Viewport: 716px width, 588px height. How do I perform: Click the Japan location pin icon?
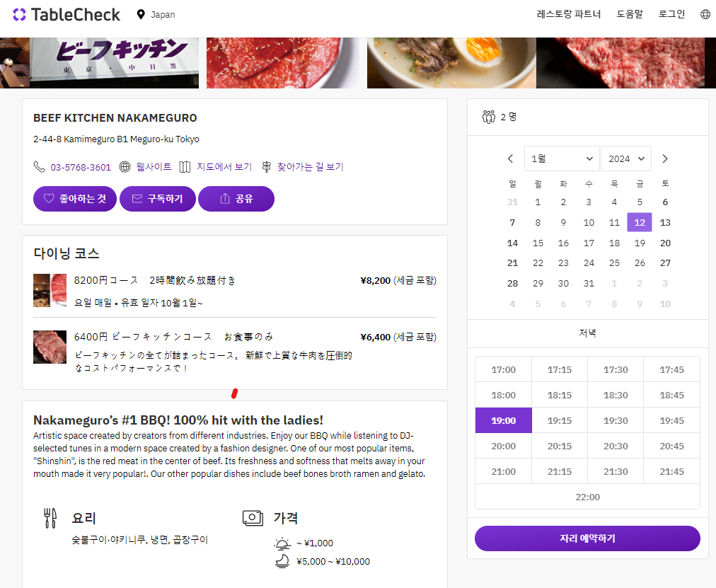click(x=141, y=15)
